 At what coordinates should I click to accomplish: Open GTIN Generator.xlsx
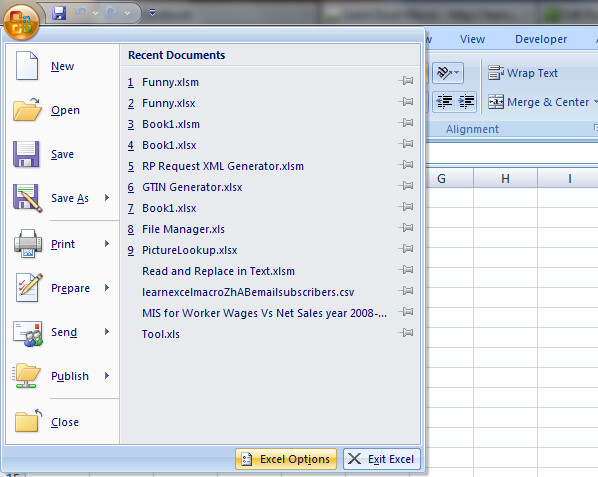pyautogui.click(x=192, y=187)
